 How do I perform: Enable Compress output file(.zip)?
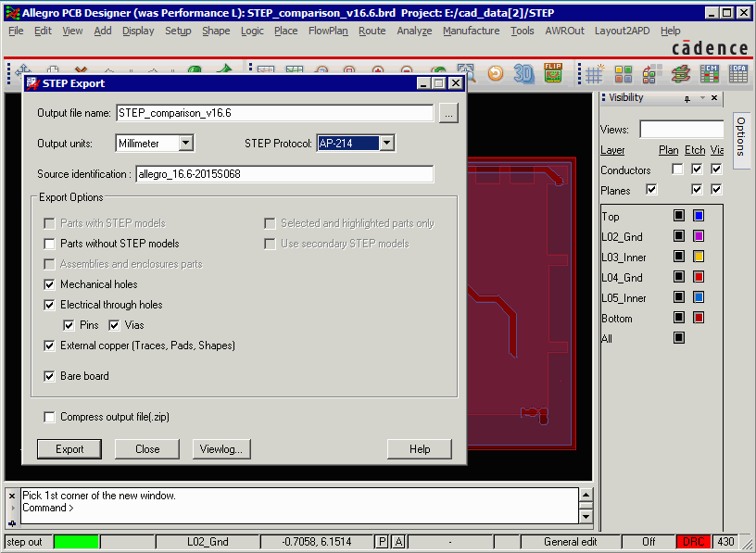coord(49,417)
